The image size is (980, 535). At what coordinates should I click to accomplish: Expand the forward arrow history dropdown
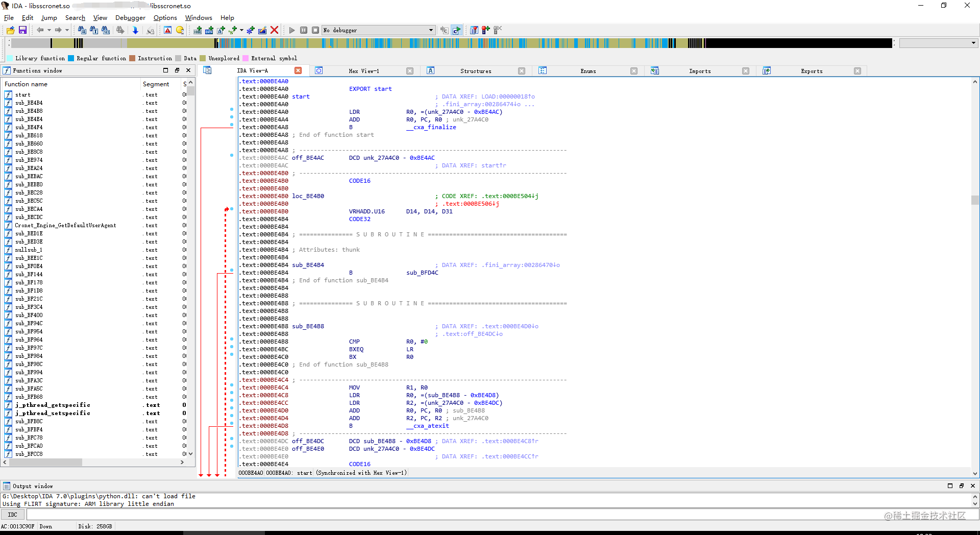(67, 30)
